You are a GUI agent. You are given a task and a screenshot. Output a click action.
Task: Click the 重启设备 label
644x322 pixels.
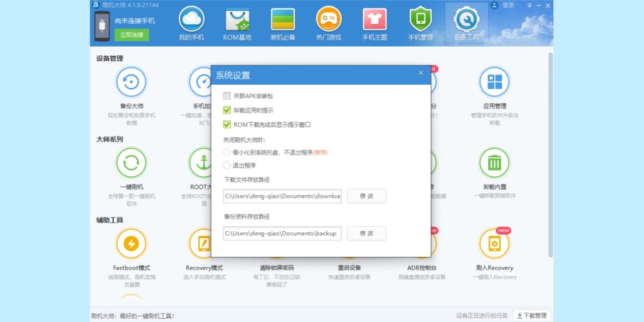coord(349,268)
